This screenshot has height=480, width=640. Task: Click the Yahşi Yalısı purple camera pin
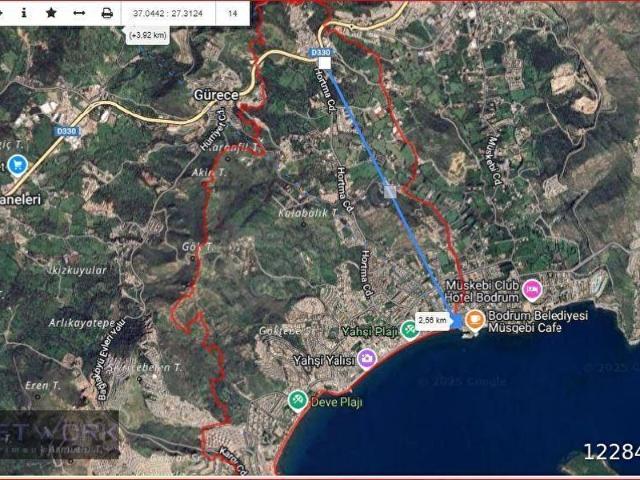pyautogui.click(x=367, y=359)
